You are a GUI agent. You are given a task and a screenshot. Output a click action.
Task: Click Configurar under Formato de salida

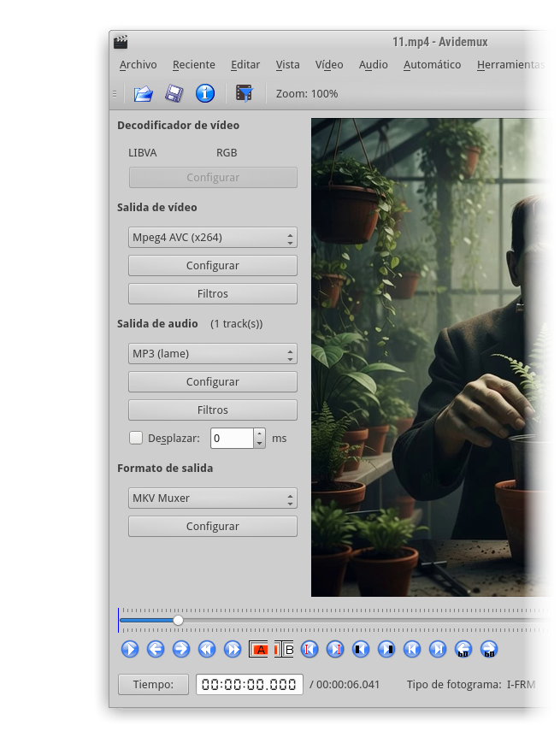click(x=212, y=527)
